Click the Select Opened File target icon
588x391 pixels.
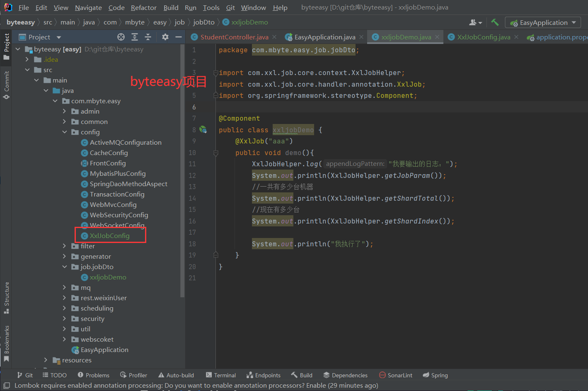121,37
